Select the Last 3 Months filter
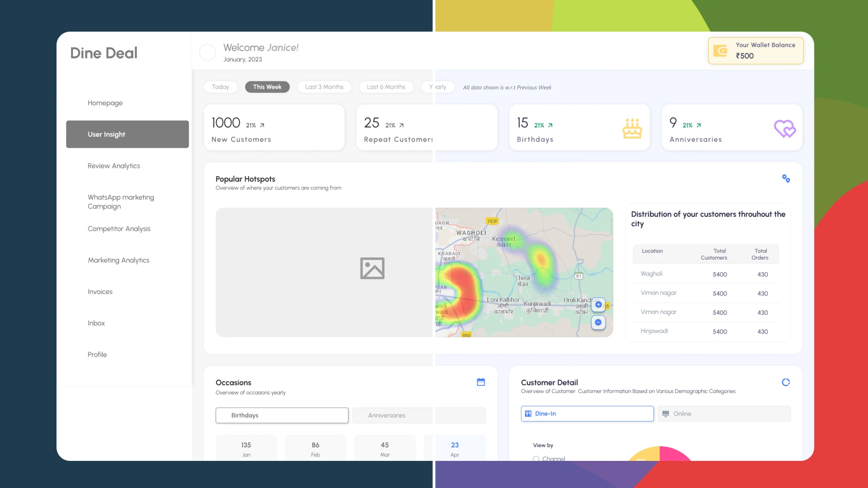Viewport: 868px width, 488px height. click(x=324, y=87)
